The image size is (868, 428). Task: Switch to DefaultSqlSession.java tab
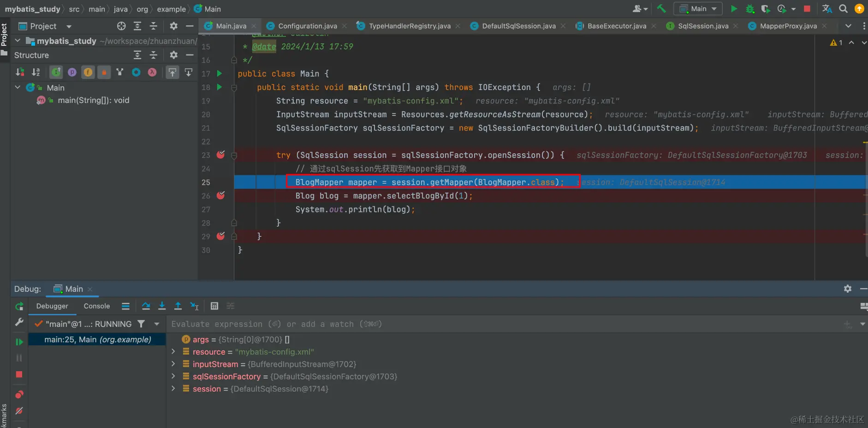coord(519,26)
